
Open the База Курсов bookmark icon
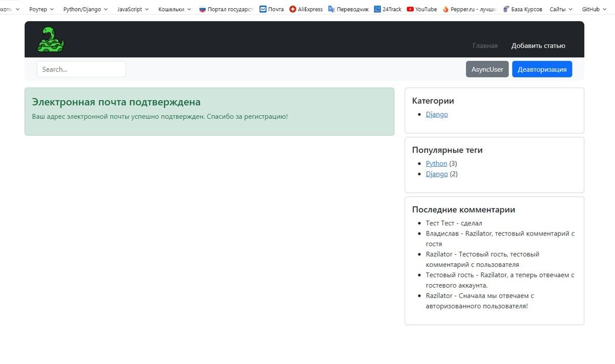(x=506, y=9)
